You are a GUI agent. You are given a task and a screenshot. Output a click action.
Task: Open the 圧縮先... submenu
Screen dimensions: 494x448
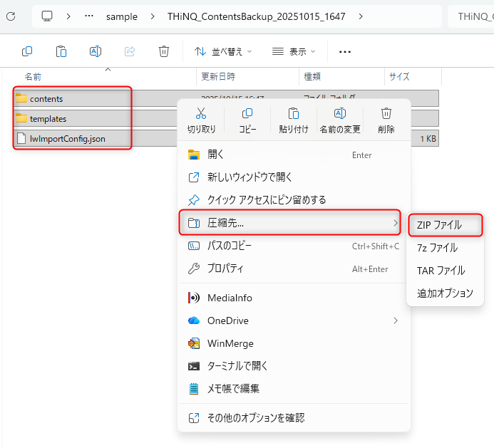pos(290,223)
